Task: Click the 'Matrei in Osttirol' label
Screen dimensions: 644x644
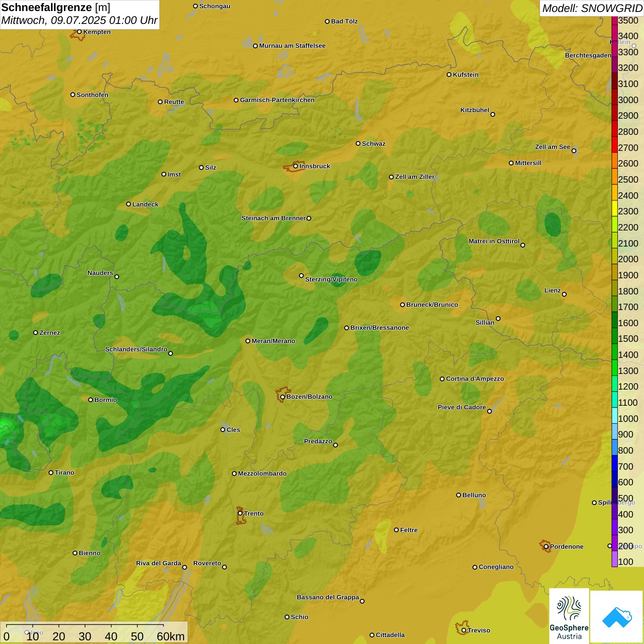Action: tap(494, 241)
